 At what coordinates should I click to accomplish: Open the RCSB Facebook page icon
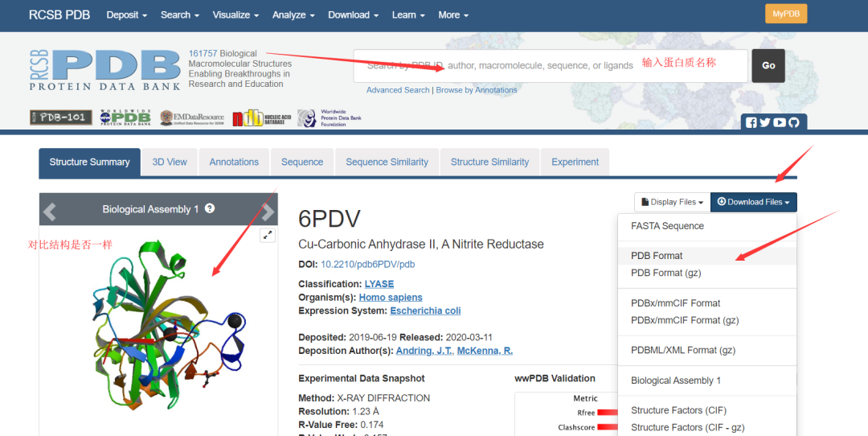coord(751,122)
